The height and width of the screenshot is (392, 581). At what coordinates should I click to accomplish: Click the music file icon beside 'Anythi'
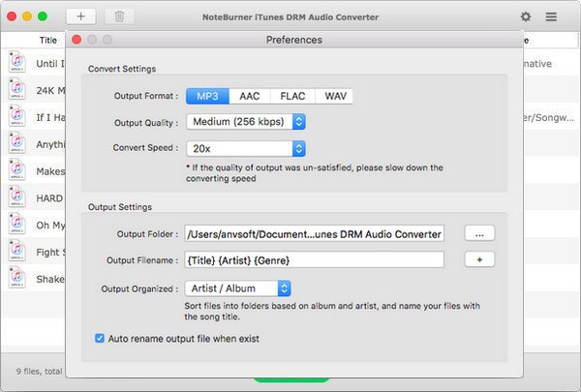(x=17, y=143)
